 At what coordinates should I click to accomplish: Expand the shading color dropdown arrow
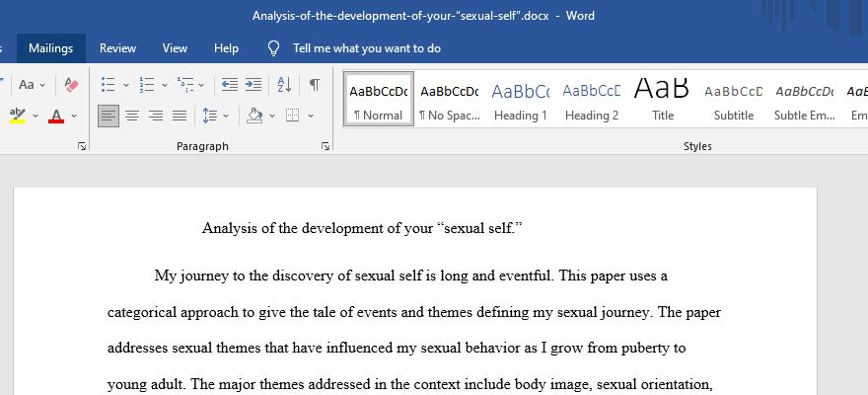pyautogui.click(x=272, y=116)
